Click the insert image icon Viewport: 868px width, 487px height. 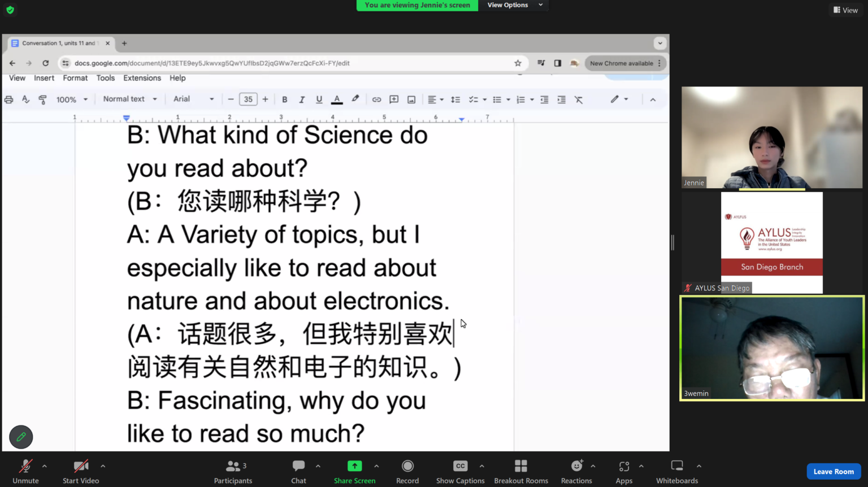[411, 99]
